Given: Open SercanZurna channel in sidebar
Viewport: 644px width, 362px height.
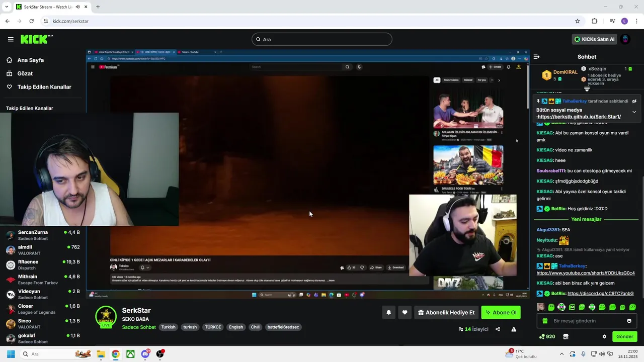Looking at the screenshot, I should 43,235.
